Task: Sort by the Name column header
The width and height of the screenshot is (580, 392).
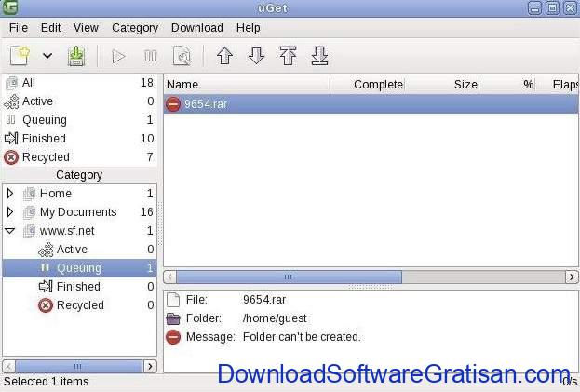Action: 247,85
